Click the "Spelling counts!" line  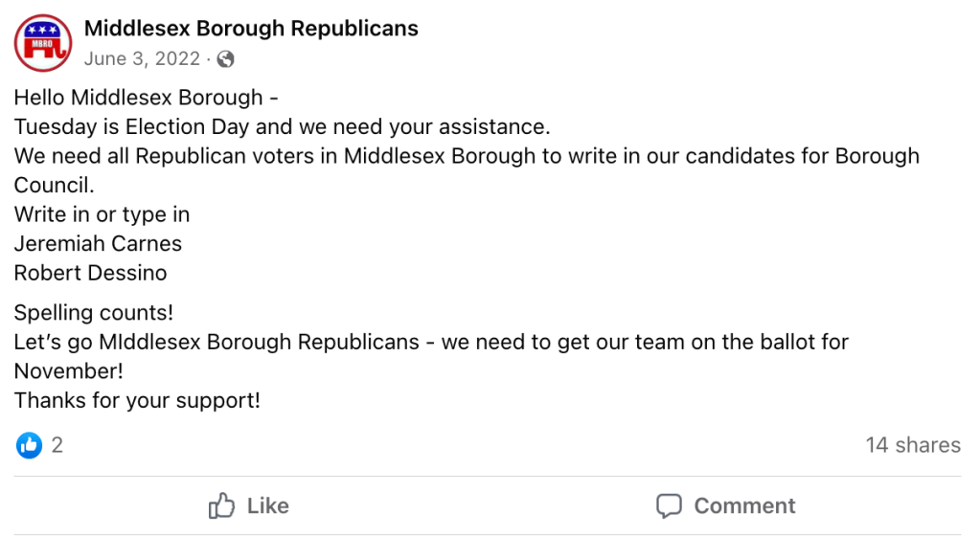(93, 313)
